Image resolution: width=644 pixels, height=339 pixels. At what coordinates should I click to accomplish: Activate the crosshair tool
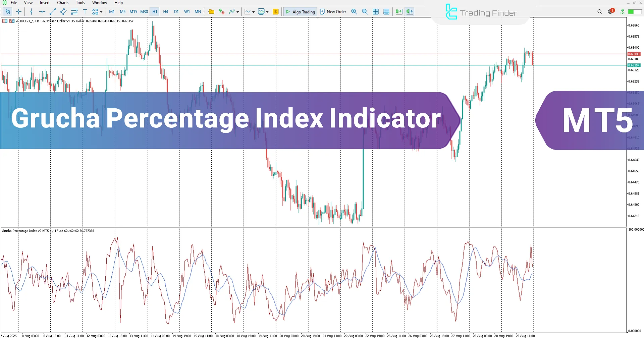(x=19, y=12)
